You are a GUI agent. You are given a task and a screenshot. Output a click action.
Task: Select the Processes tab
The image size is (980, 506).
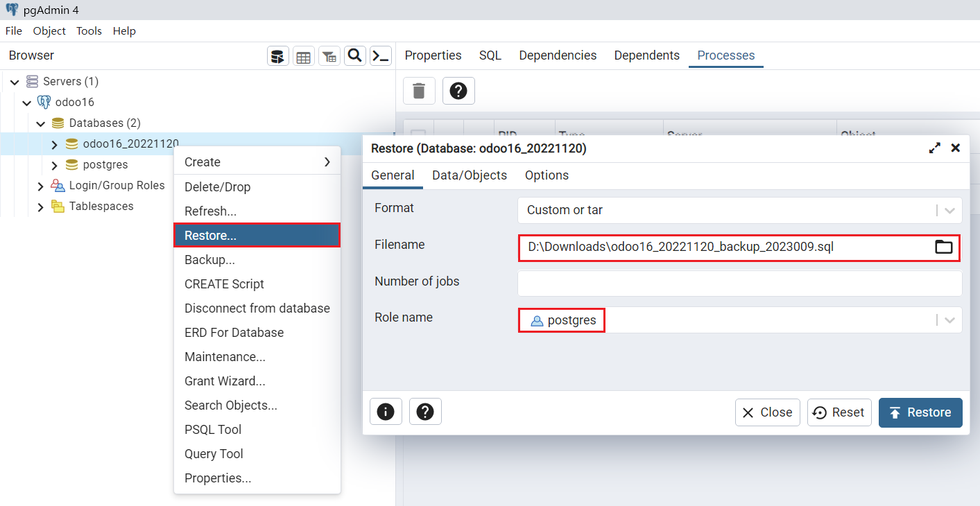(x=726, y=55)
